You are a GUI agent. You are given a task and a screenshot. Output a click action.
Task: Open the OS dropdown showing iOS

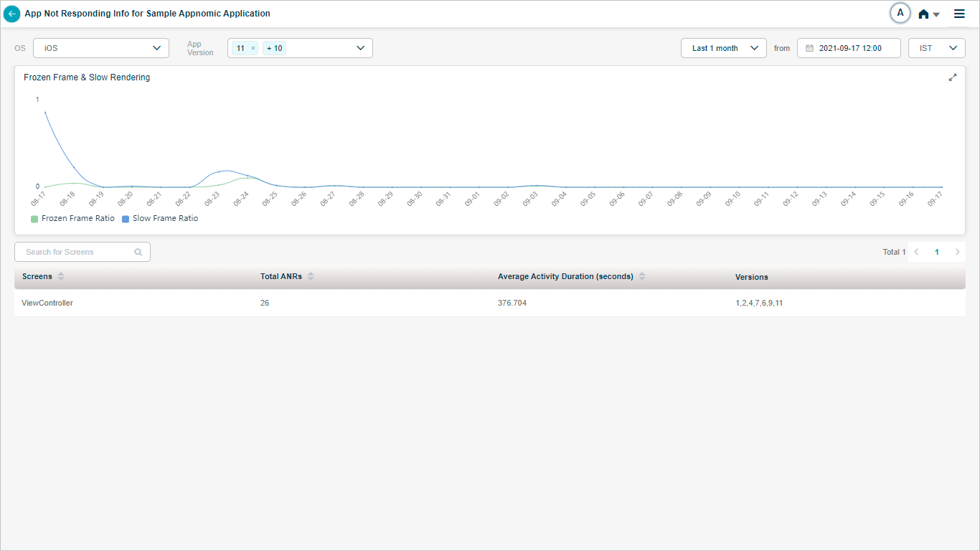coord(101,48)
